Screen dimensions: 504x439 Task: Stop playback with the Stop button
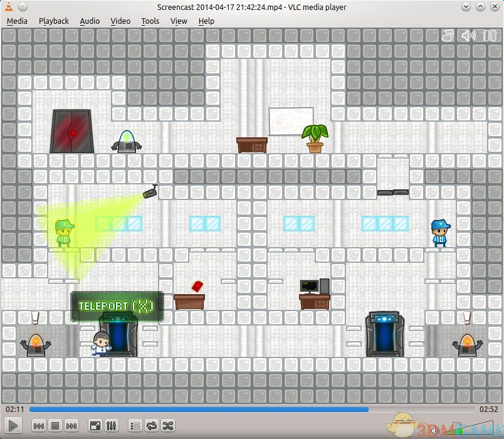coord(55,426)
